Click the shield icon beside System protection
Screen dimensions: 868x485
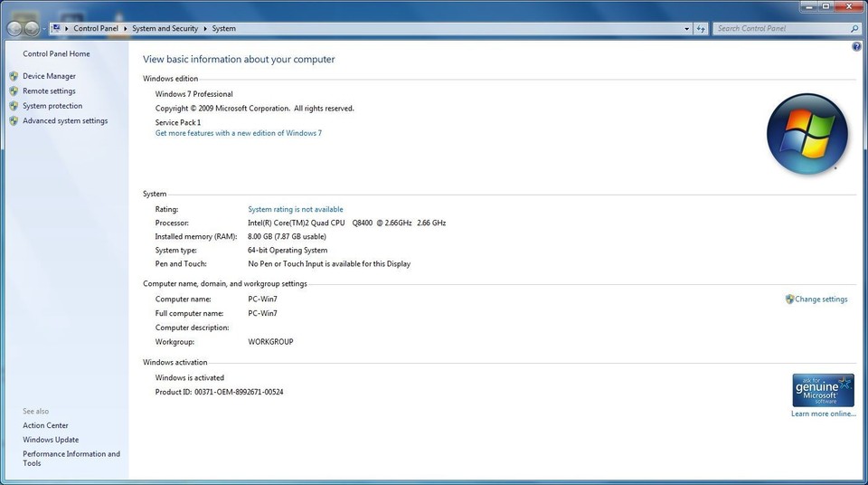pyautogui.click(x=14, y=106)
